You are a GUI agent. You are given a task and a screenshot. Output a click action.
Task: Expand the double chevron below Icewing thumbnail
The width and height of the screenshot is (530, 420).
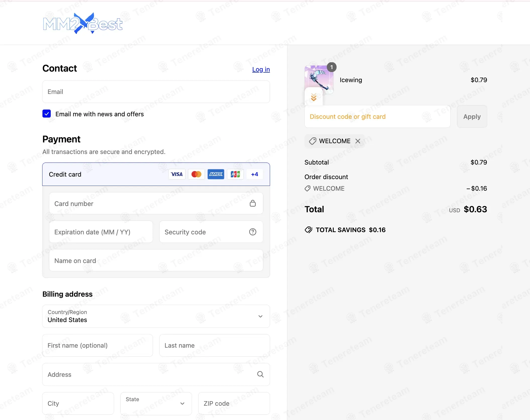pyautogui.click(x=313, y=97)
